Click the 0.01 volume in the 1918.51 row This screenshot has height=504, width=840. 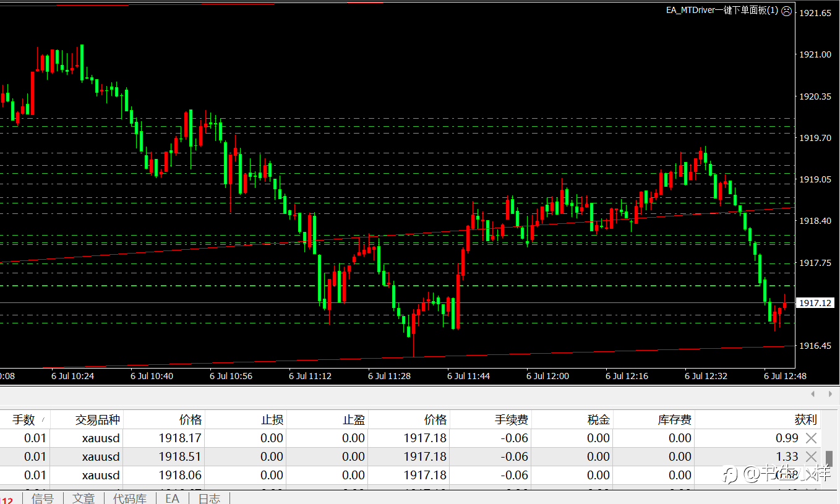tap(35, 457)
